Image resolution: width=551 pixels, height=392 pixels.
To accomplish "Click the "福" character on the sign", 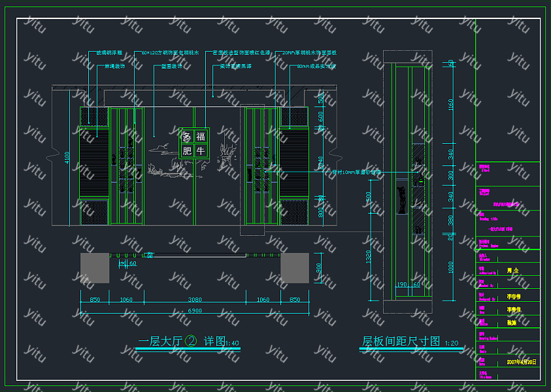I will click(x=201, y=137).
